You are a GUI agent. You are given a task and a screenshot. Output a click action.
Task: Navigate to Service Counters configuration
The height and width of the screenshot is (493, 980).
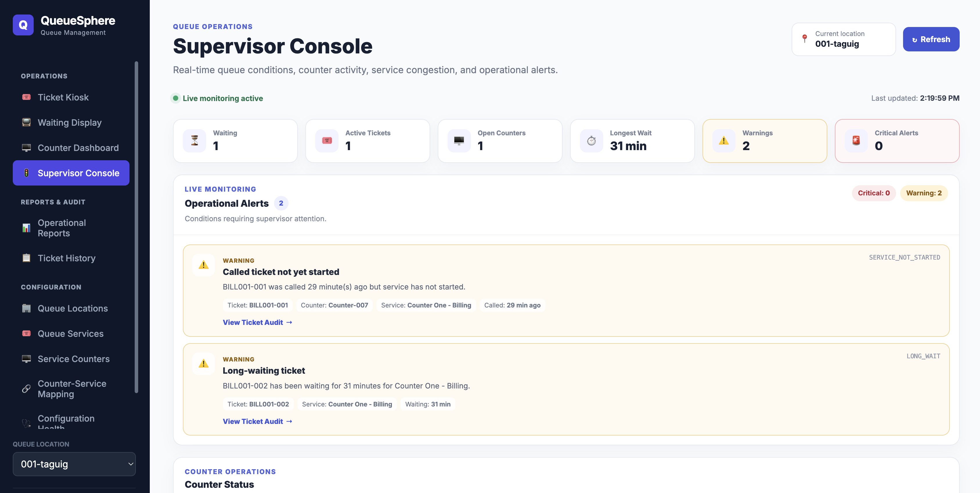pyautogui.click(x=71, y=359)
